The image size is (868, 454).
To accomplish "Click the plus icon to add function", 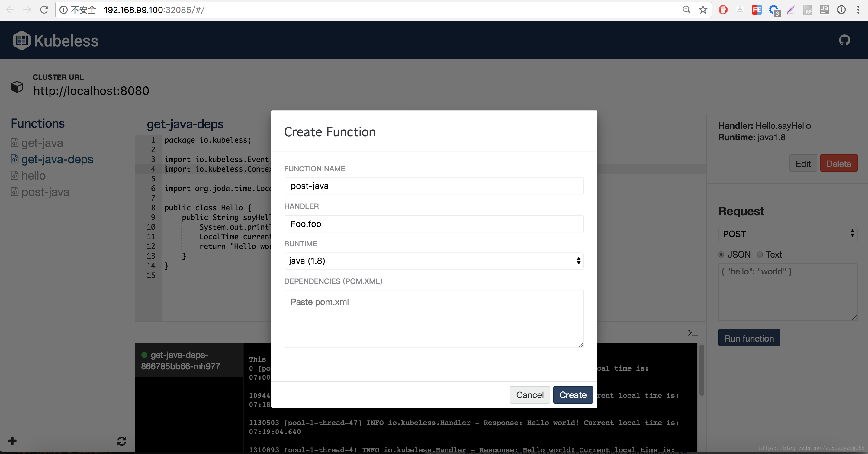I will 12,441.
